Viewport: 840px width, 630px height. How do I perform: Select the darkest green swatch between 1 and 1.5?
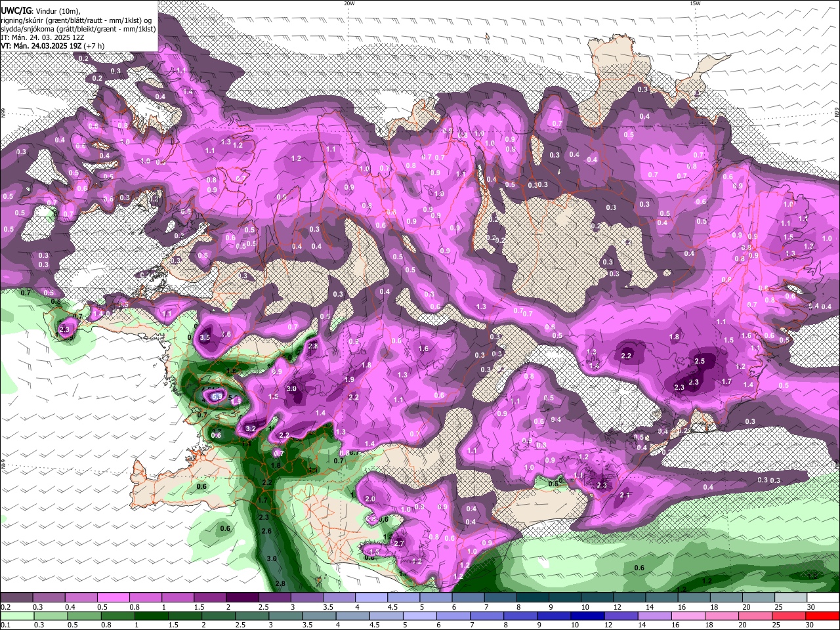151,616
